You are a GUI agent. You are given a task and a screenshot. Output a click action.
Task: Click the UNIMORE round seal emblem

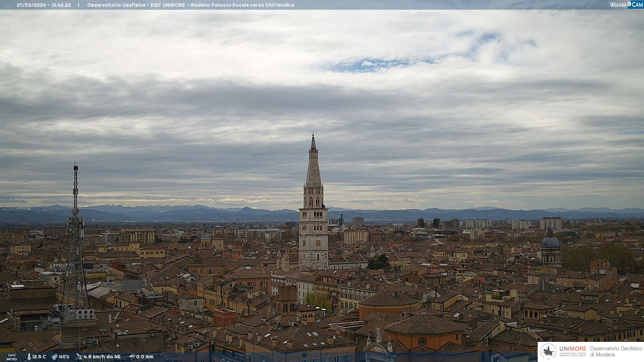548,351
